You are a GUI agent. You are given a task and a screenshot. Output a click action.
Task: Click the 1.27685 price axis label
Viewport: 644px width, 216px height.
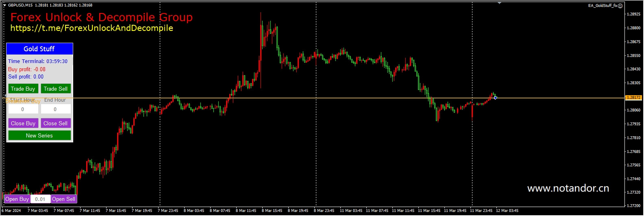(x=633, y=152)
